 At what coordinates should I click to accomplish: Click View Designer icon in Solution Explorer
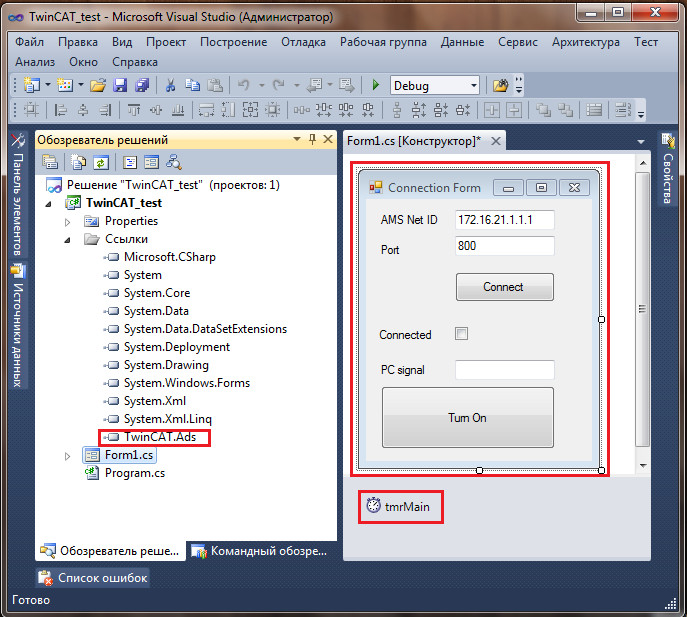(x=152, y=163)
